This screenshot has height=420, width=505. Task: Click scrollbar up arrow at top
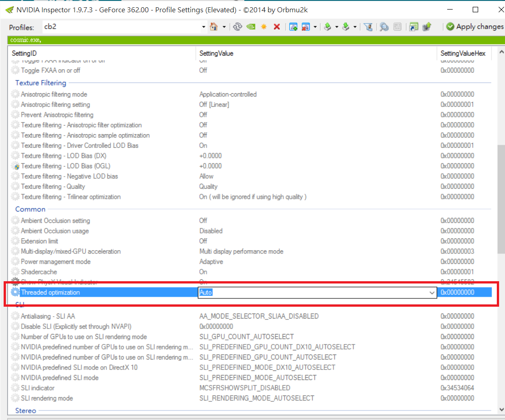(x=501, y=51)
